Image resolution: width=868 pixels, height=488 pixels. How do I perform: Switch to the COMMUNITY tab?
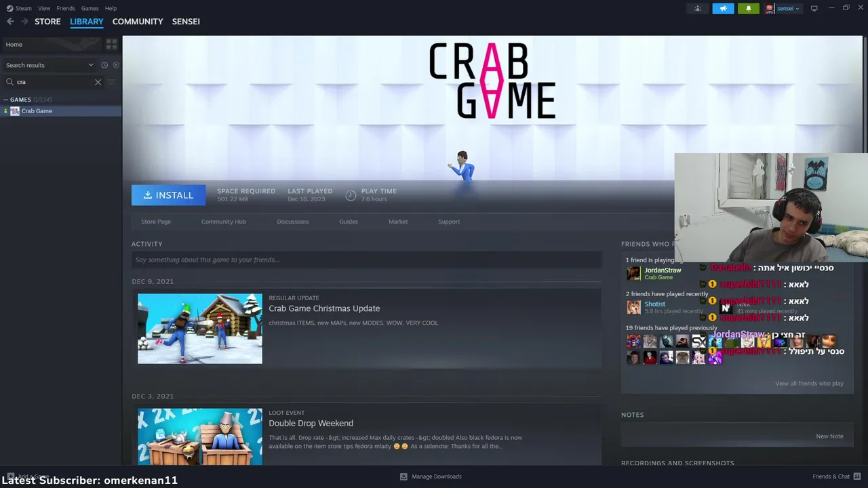click(138, 22)
